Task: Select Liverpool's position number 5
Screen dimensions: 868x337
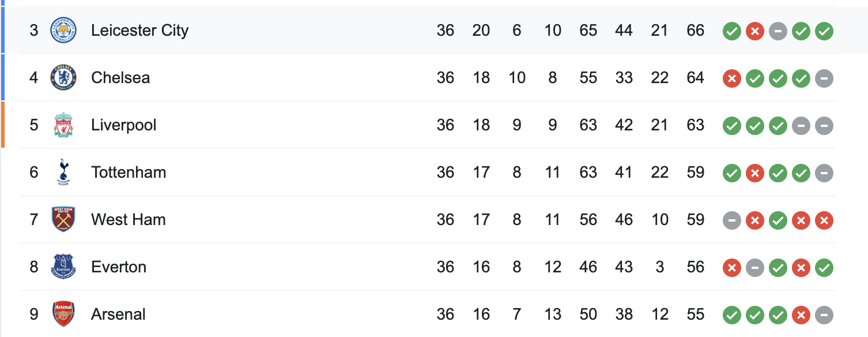Action: pyautogui.click(x=34, y=125)
